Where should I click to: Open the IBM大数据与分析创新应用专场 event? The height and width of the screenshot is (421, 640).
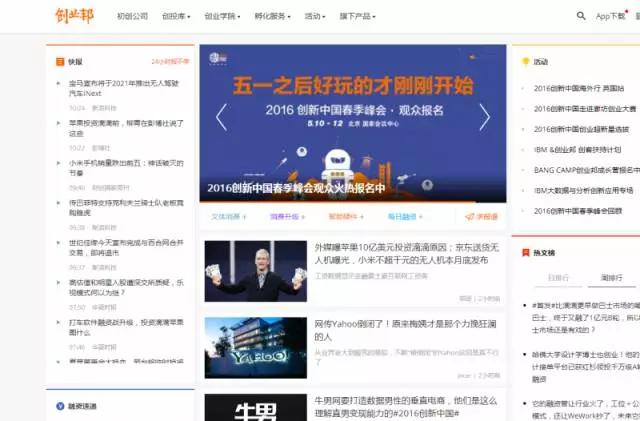pos(584,190)
